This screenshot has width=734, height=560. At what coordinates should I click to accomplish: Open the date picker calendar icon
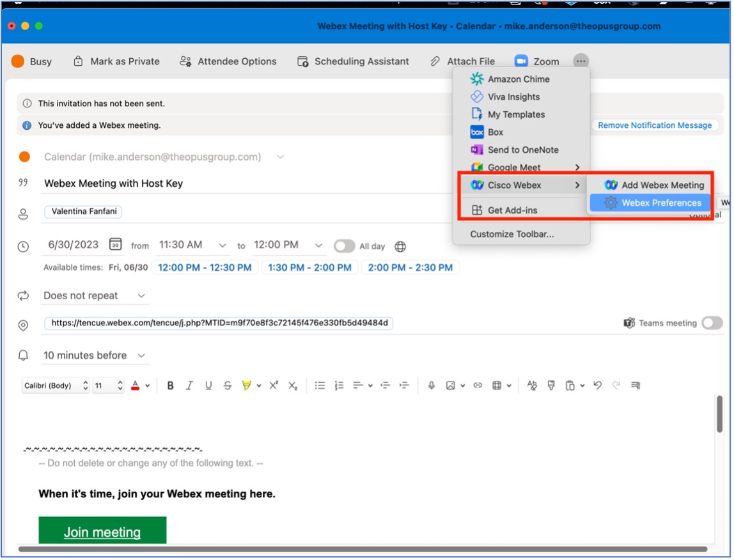(x=115, y=244)
